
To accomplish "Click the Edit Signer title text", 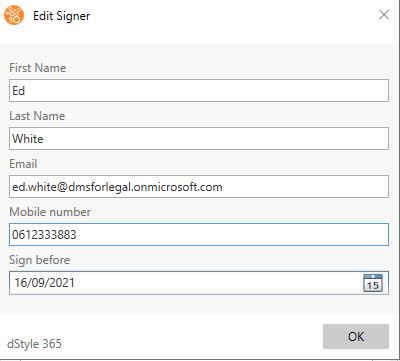I will click(62, 16).
